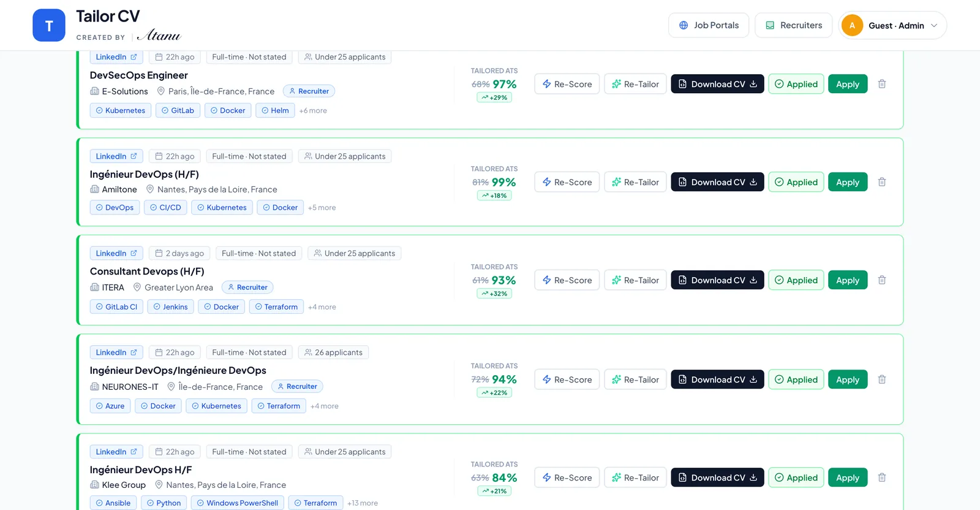The width and height of the screenshot is (980, 510).
Task: Toggle Applied status for Amiltone job
Action: pyautogui.click(x=796, y=182)
